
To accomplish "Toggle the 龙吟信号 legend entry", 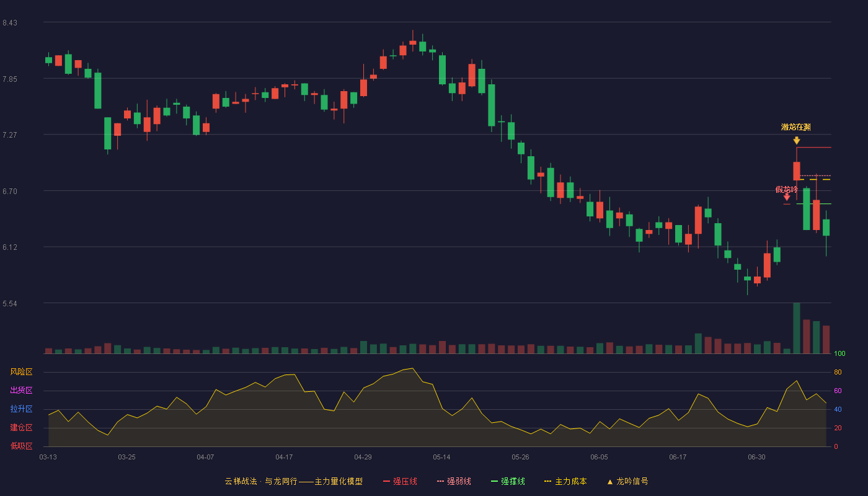I will [x=627, y=481].
